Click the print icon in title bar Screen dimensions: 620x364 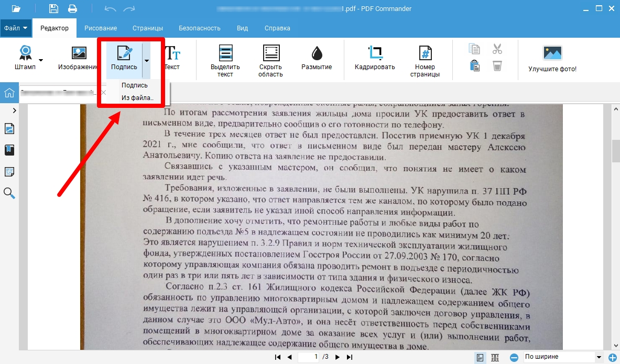tap(72, 8)
